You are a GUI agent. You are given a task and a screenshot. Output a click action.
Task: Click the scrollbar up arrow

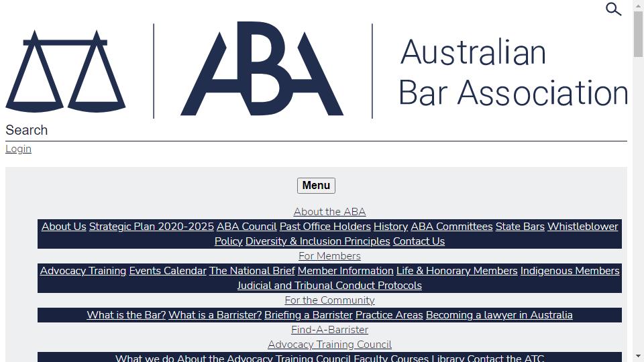click(638, 5)
